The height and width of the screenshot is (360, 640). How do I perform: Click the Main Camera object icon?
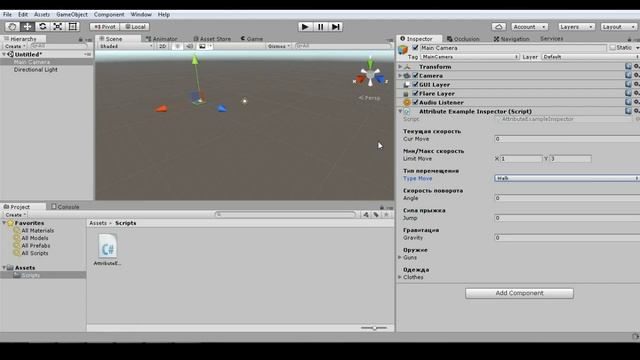403,50
